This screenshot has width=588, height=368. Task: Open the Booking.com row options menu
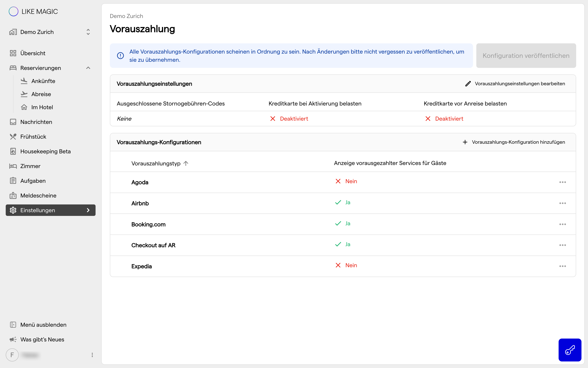(562, 224)
